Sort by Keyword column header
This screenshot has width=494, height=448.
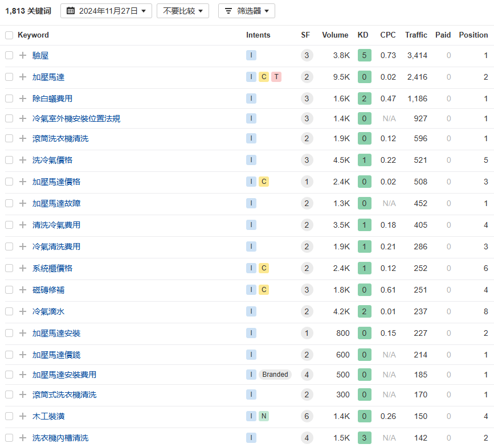[33, 35]
